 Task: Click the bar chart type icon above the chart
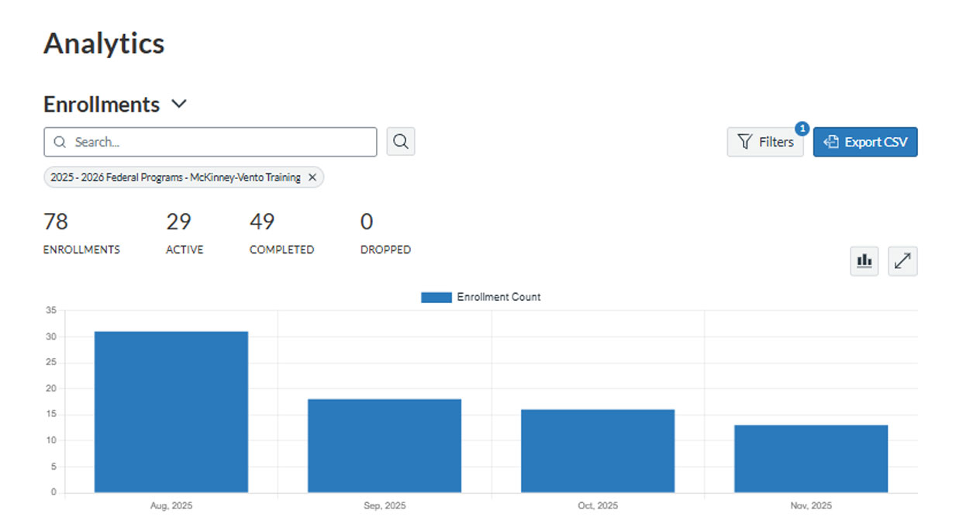[864, 260]
